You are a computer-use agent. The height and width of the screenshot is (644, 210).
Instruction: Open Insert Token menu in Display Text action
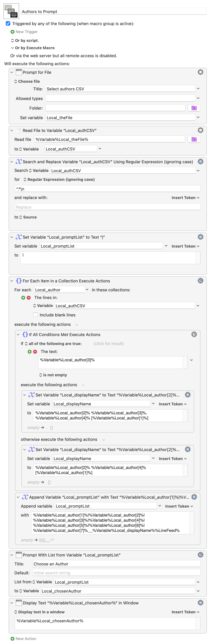[x=186, y=612]
